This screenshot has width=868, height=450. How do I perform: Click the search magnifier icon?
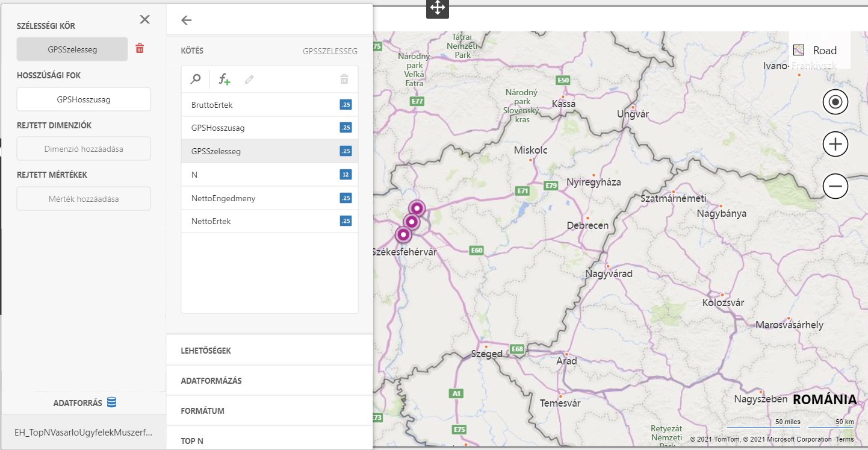pos(196,79)
